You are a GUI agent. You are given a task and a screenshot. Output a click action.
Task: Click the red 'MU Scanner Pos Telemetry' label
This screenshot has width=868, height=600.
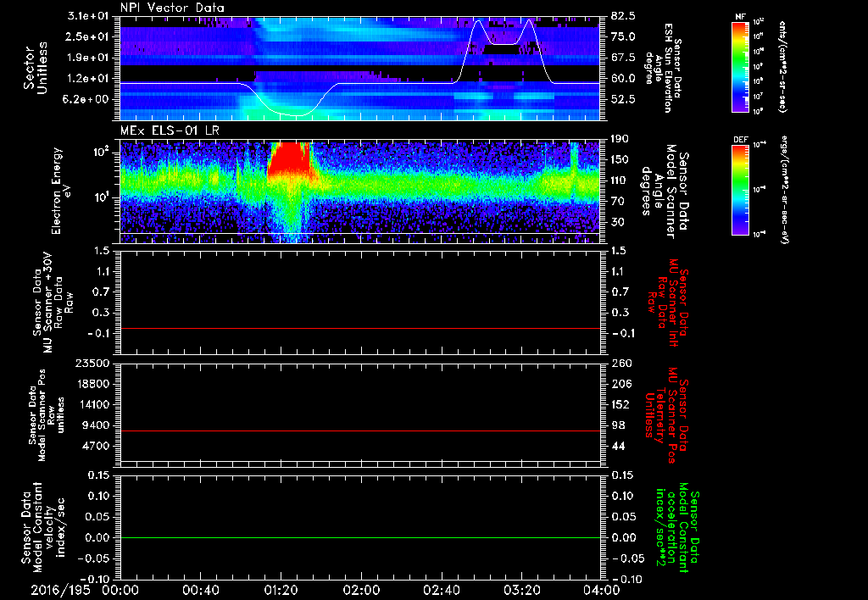click(x=667, y=415)
